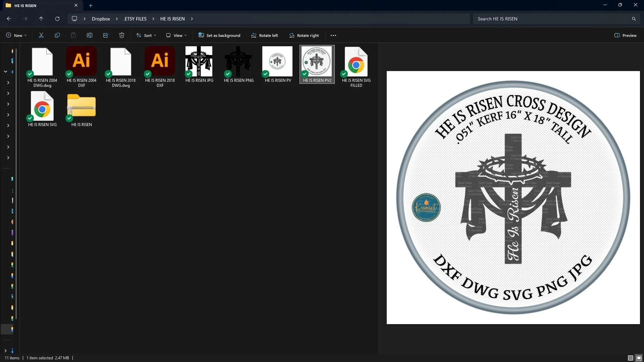This screenshot has width=644, height=362.
Task: Navigate up one folder level
Action: (41, 19)
